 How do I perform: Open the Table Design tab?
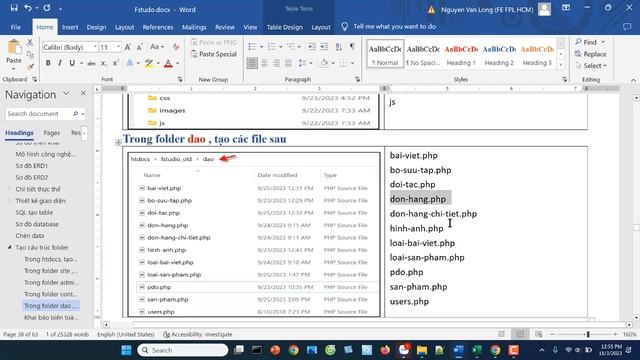tap(284, 27)
